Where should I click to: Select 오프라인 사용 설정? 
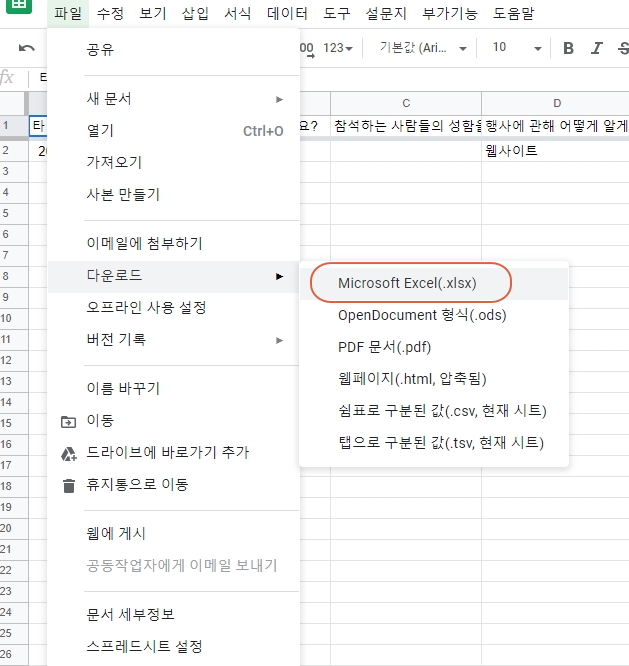click(174, 307)
